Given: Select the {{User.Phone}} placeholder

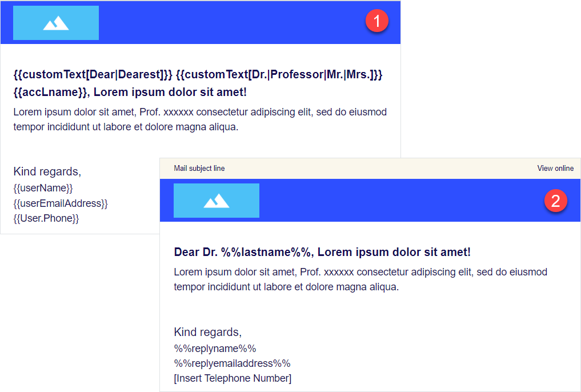Looking at the screenshot, I should click(46, 218).
